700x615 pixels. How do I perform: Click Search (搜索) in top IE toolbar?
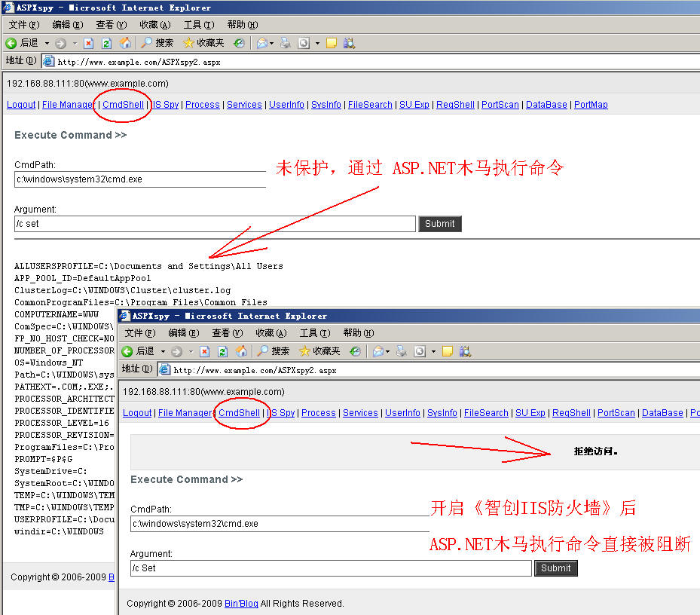click(x=157, y=43)
